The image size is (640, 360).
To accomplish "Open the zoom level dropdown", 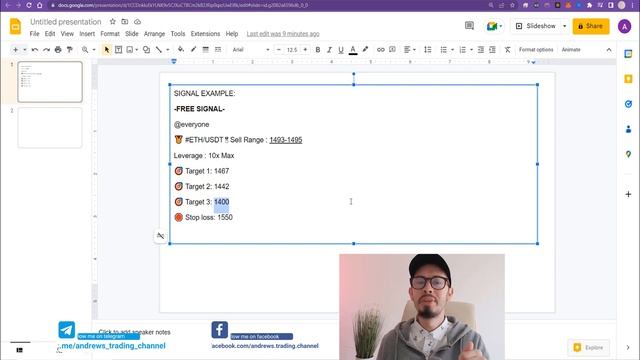I will point(93,50).
